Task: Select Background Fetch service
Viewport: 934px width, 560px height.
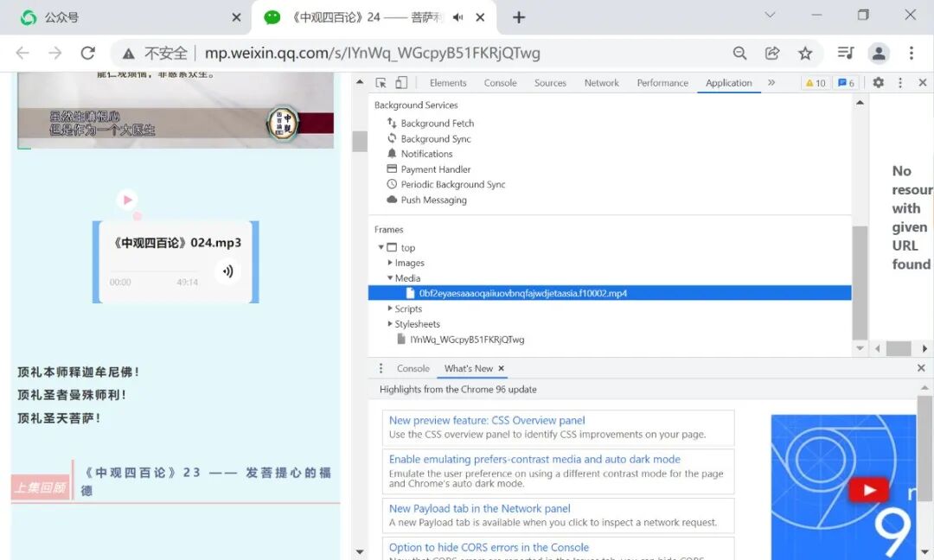Action: (438, 124)
